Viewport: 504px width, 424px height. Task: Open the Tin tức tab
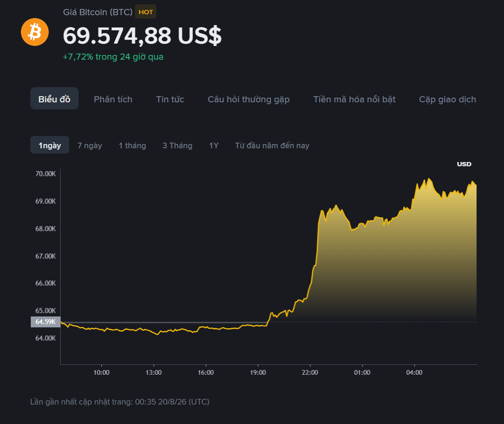click(170, 99)
